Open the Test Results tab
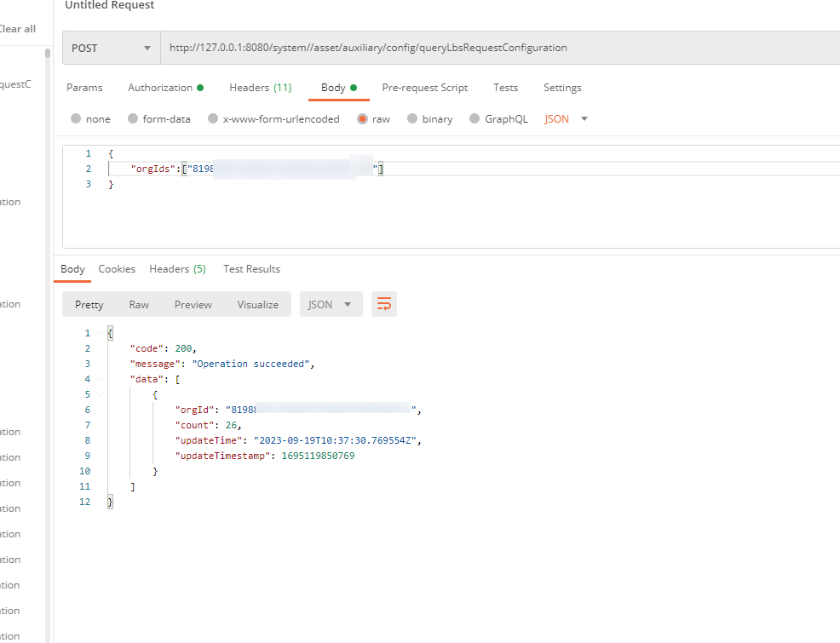840x643 pixels. pyautogui.click(x=251, y=269)
